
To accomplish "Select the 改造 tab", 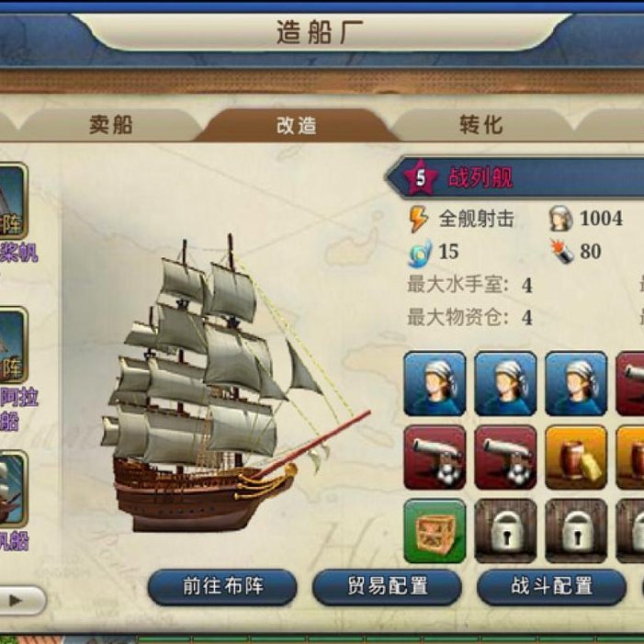I will (x=296, y=125).
